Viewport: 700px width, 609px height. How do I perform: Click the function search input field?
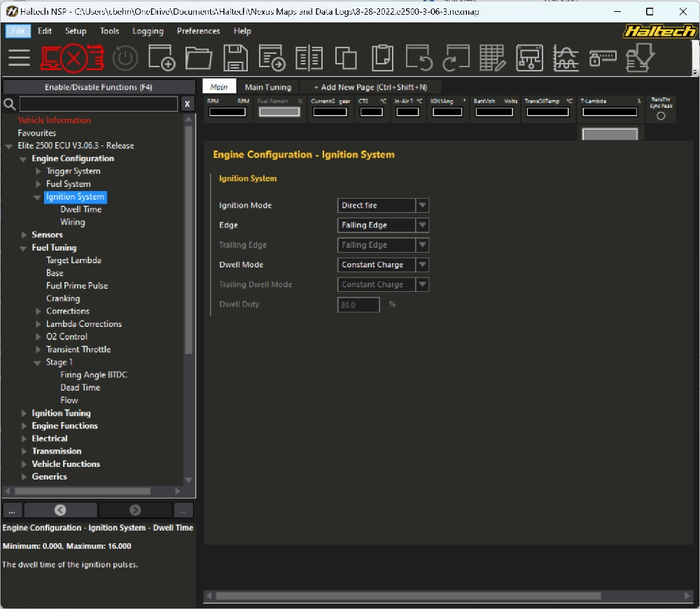tap(99, 104)
